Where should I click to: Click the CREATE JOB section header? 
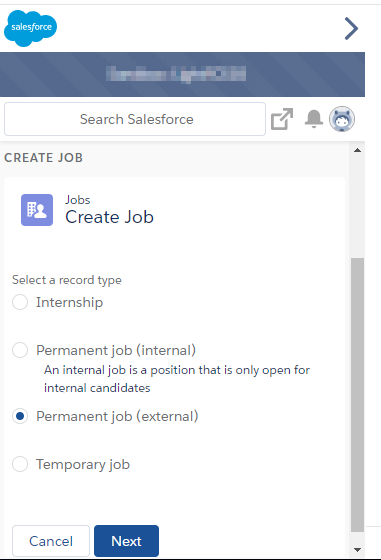pos(44,158)
